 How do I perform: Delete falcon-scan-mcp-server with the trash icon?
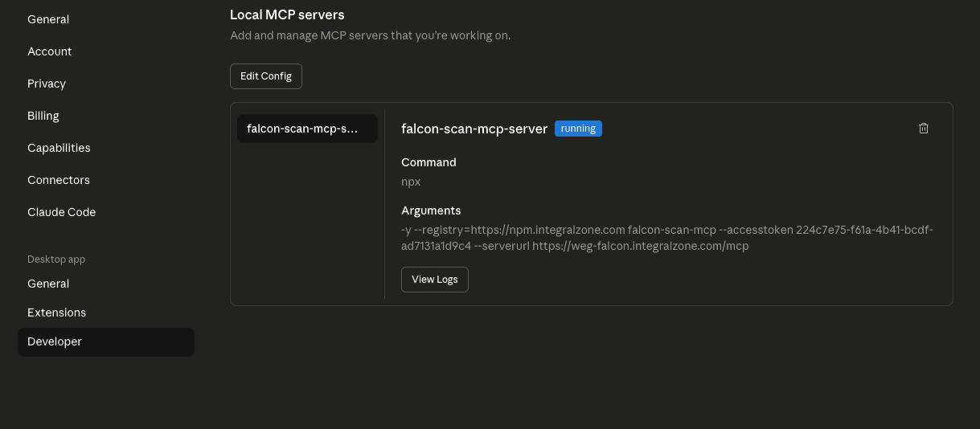pyautogui.click(x=924, y=129)
